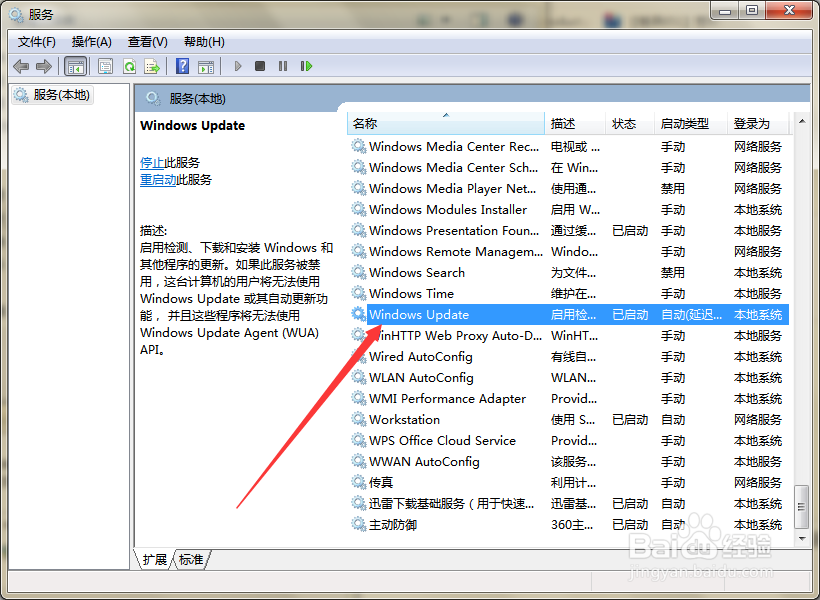Select the WWAN AutoConfig service
Screen dimensions: 820x600
[424, 461]
